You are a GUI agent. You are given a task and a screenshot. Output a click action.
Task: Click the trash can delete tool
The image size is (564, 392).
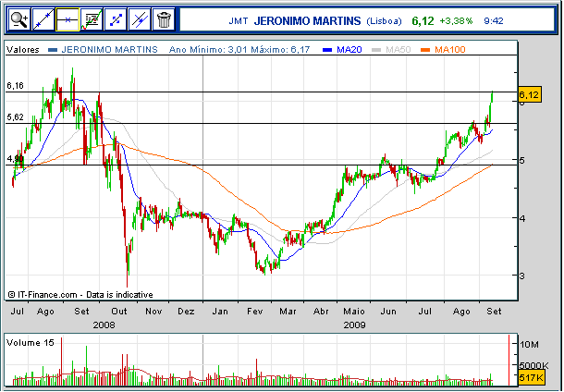[x=164, y=19]
